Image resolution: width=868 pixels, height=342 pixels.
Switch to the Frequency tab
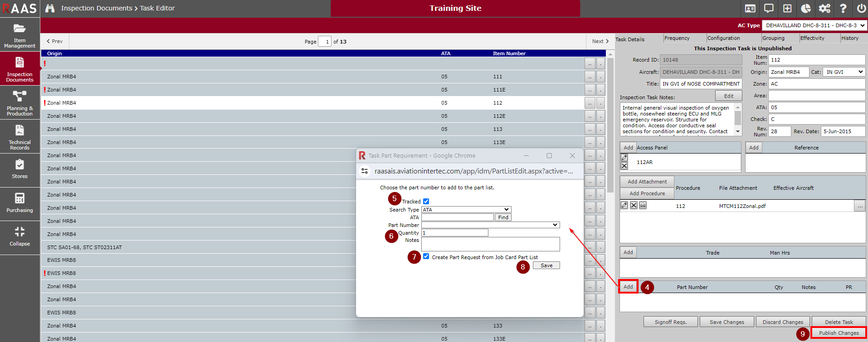(x=677, y=39)
